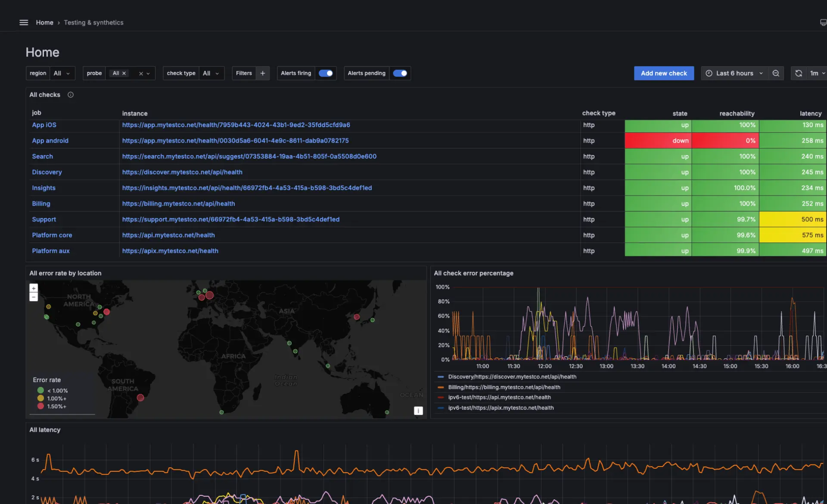This screenshot has width=827, height=504.
Task: Open the Platform aux job link
Action: tap(50, 251)
